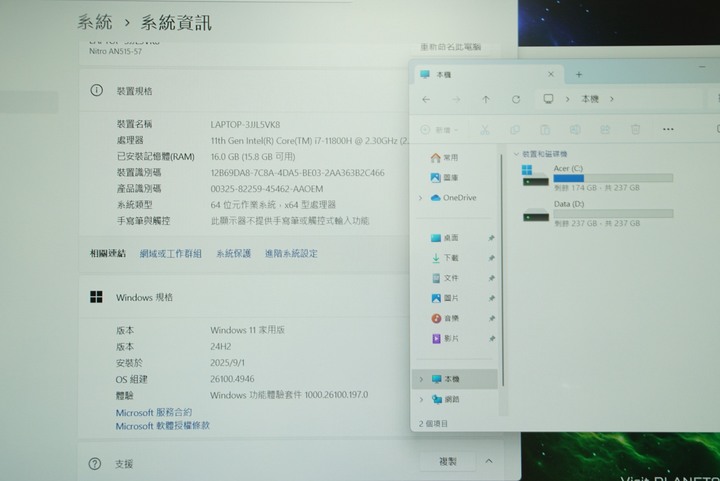Screen dimensions: 720x481
Task: Expand the 本機 tree node chevron
Action: 421,379
